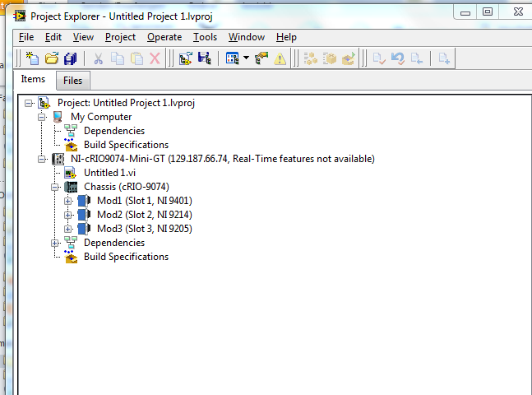Click the red Delete X icon

click(155, 58)
